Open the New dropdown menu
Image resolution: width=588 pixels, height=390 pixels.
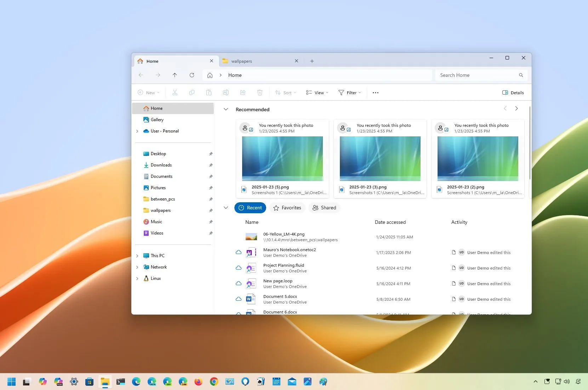149,92
